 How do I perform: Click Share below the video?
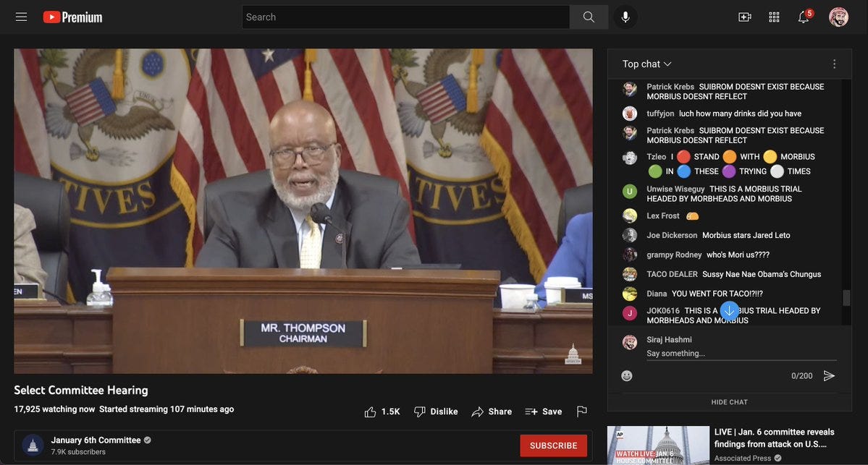point(492,411)
